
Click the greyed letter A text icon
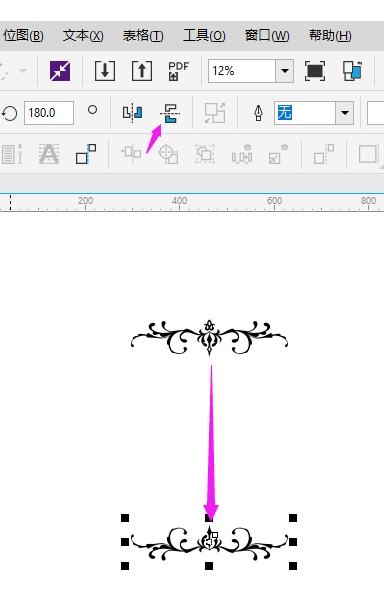click(49, 154)
